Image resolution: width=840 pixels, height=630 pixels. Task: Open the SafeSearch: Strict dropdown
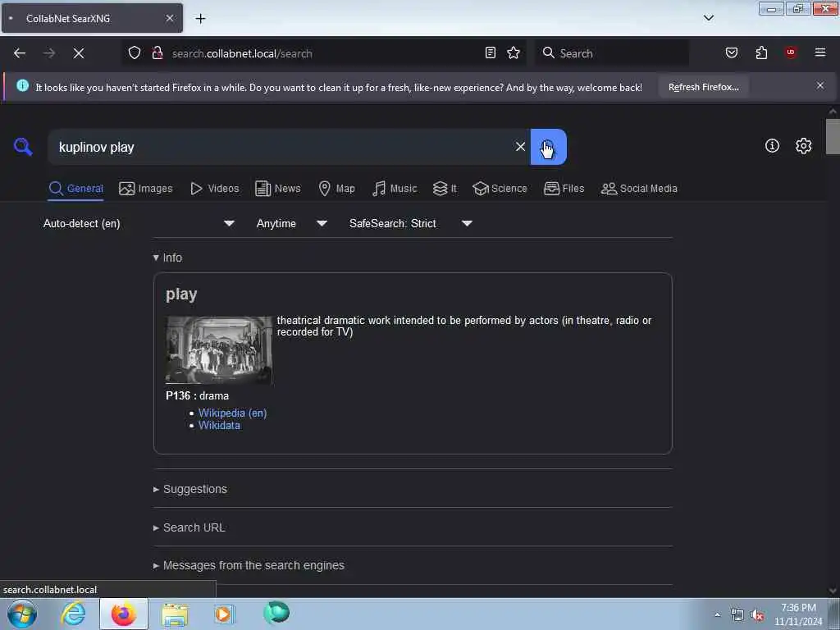click(x=410, y=223)
